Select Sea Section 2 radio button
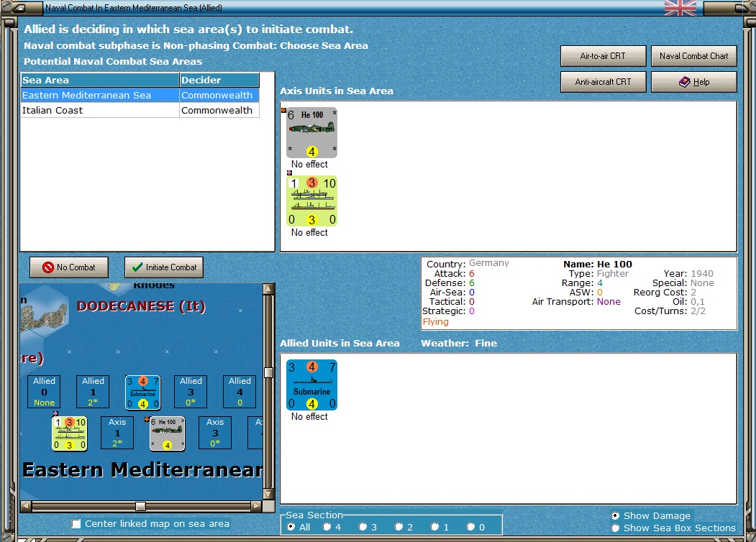 point(399,527)
